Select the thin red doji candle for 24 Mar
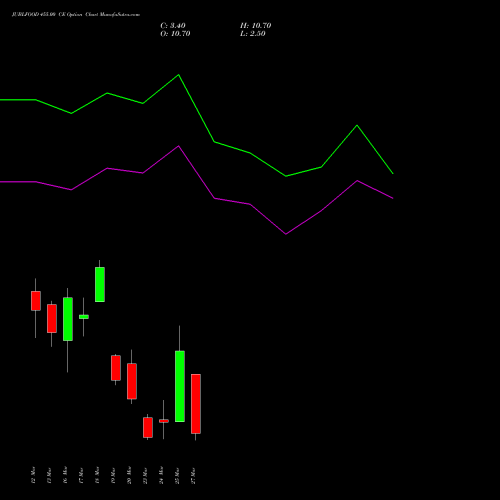The height and width of the screenshot is (500, 500). (x=164, y=421)
